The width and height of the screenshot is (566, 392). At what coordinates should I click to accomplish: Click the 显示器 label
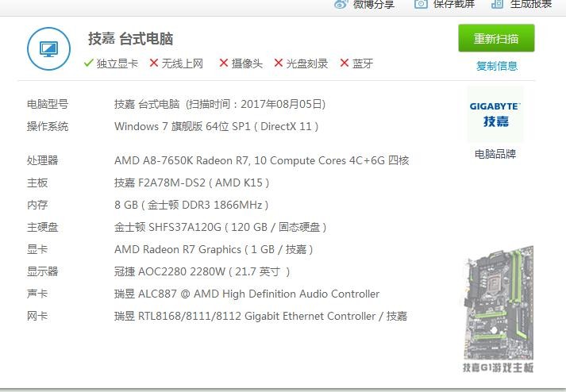tap(43, 271)
